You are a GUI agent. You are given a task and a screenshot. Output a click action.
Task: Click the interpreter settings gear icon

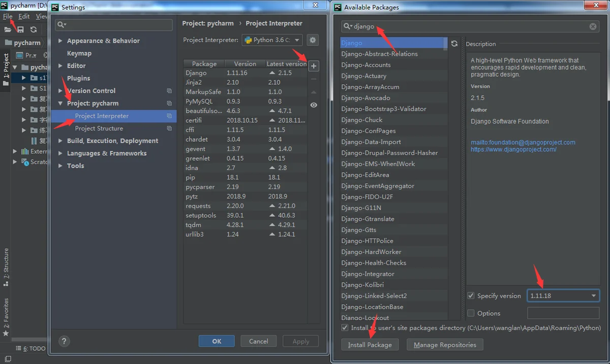point(313,40)
